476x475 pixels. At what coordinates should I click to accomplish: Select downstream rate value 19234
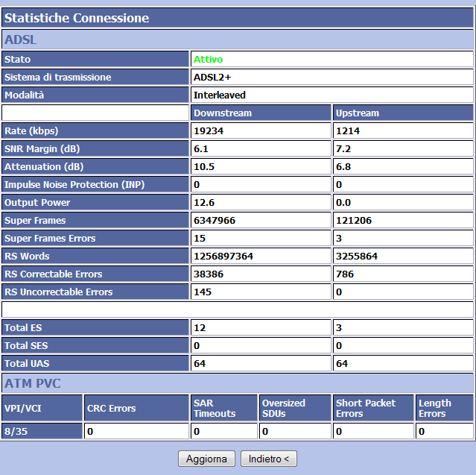[208, 130]
